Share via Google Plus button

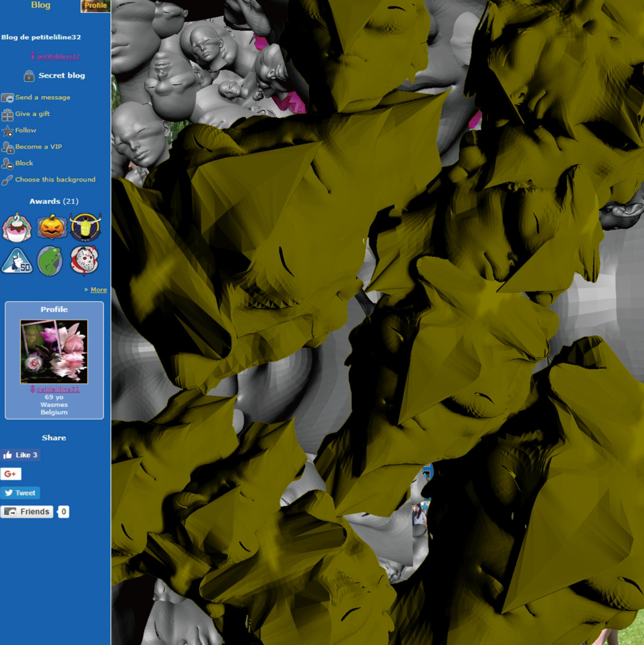click(x=11, y=474)
